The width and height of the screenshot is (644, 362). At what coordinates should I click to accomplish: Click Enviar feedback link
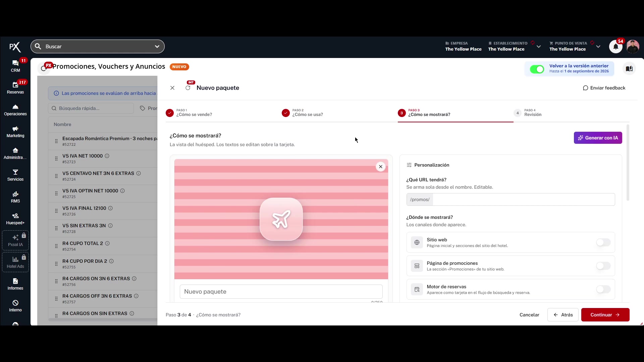tap(604, 88)
